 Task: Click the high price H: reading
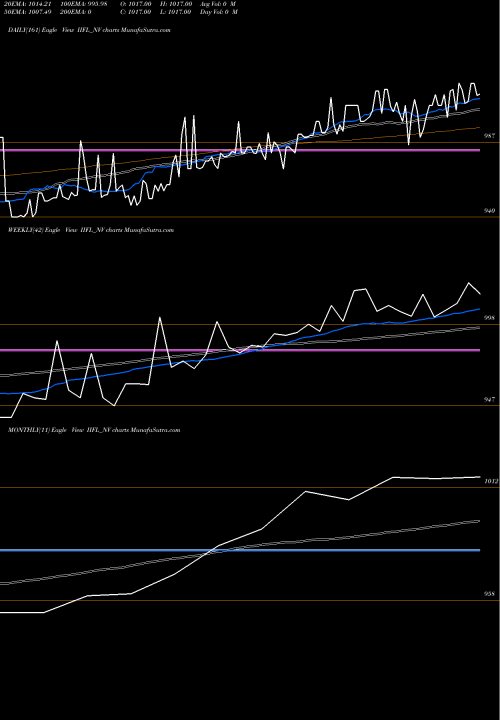coord(176,4)
